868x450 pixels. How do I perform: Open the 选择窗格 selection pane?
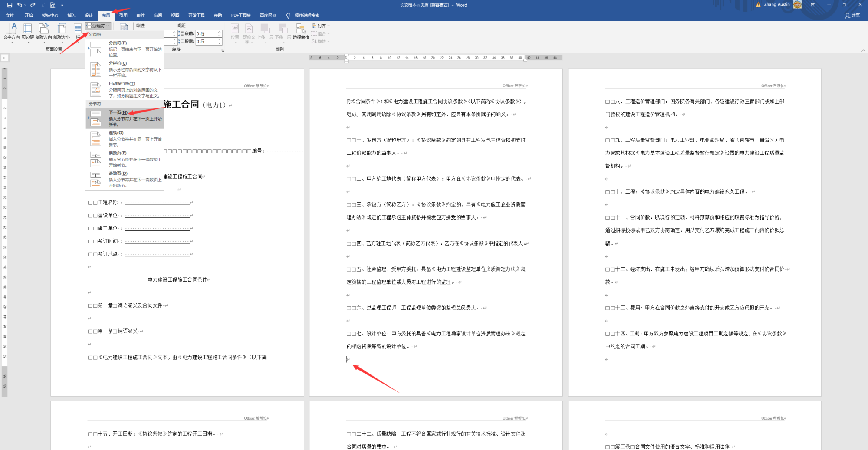301,31
